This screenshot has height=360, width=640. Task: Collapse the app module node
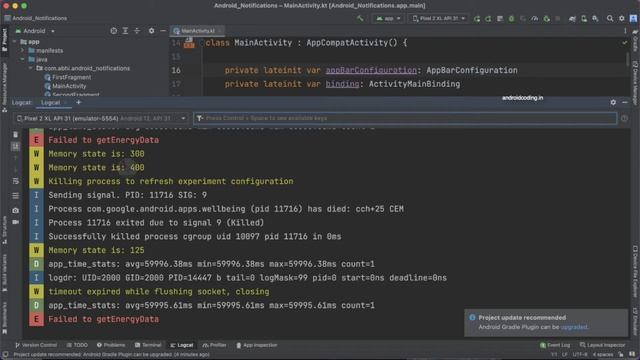pyautogui.click(x=15, y=42)
